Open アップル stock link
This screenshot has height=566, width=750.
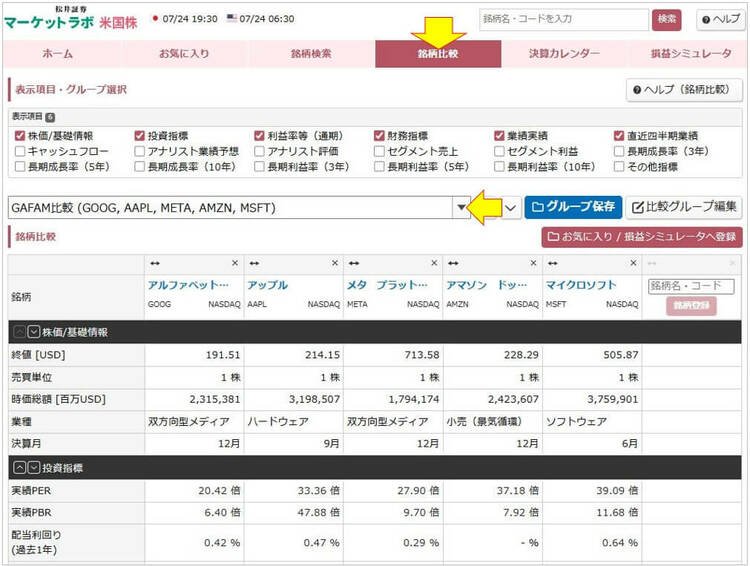click(267, 285)
